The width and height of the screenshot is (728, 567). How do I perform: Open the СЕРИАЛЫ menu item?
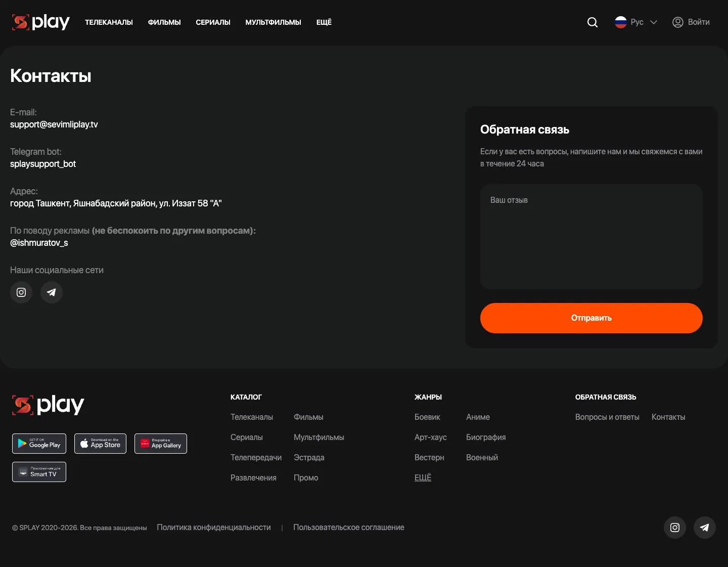213,22
